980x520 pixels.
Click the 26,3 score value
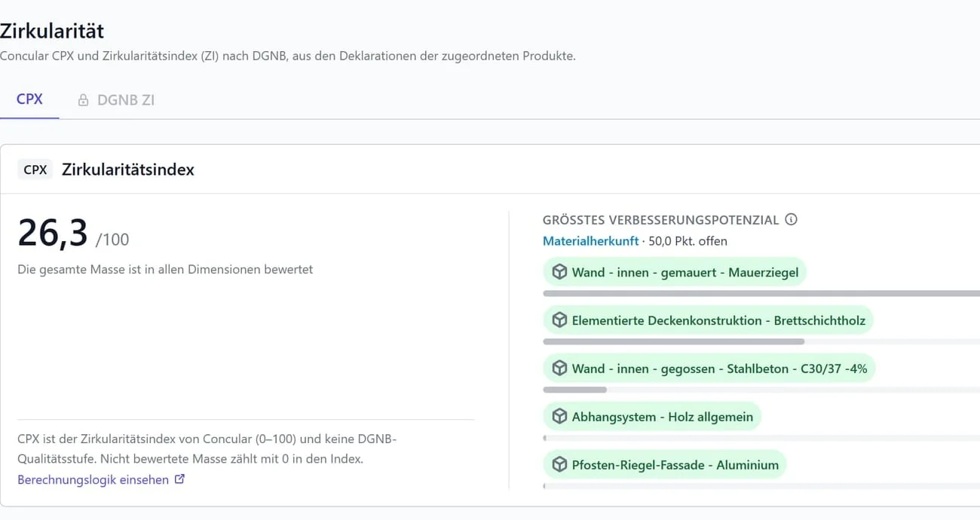(53, 232)
